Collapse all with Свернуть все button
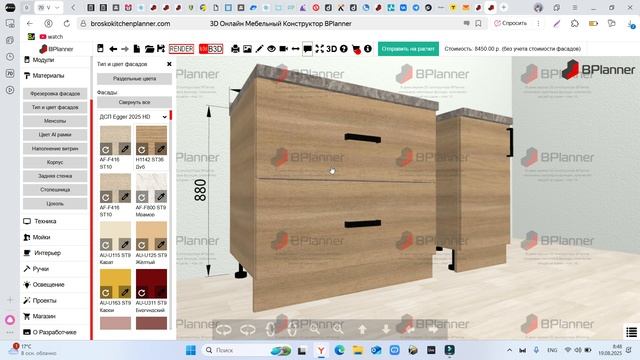This screenshot has height=360, width=640. coord(134,102)
